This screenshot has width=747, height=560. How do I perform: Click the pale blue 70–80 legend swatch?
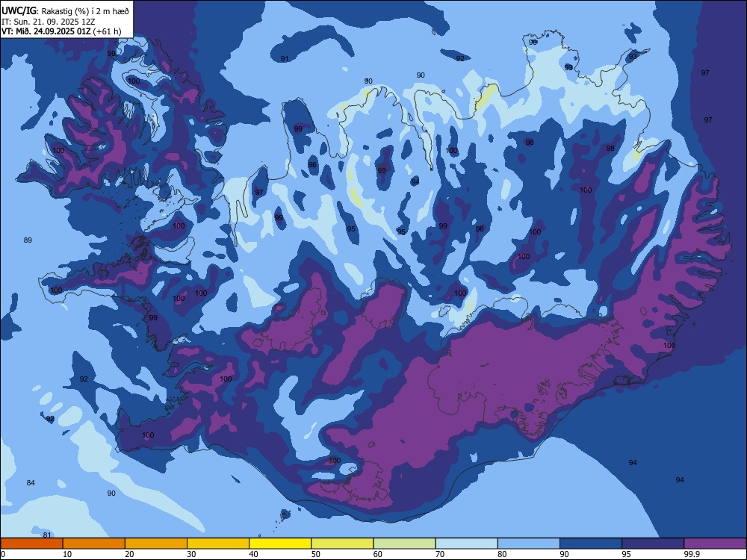(467, 544)
